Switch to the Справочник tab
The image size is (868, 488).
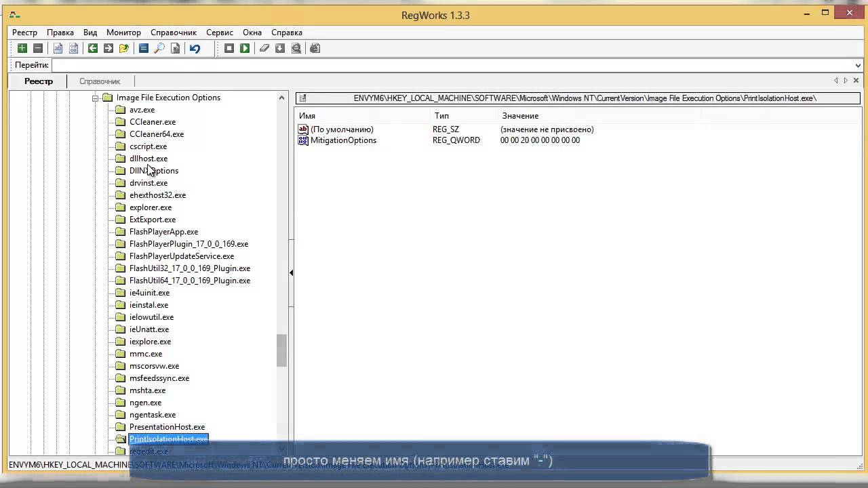[100, 81]
